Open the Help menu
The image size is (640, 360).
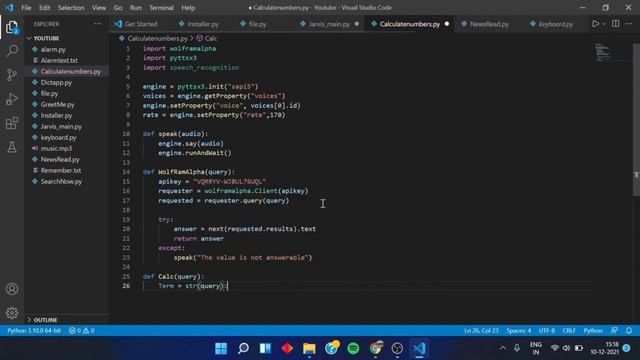(188, 8)
